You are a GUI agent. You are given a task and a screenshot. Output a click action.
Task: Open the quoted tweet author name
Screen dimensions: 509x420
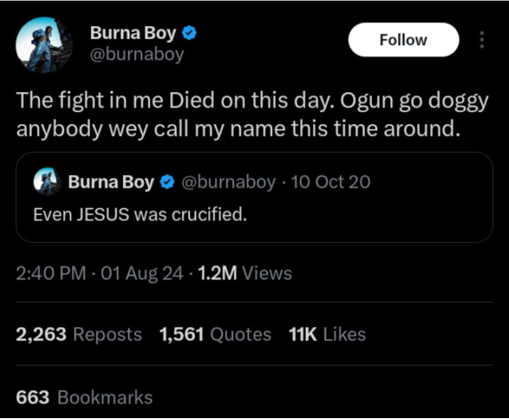pos(110,183)
